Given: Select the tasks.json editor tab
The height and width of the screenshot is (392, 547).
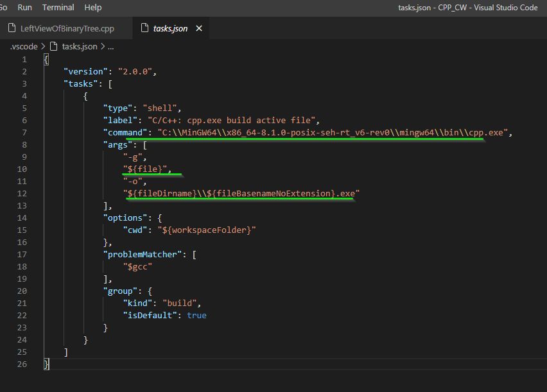Looking at the screenshot, I should tap(170, 28).
